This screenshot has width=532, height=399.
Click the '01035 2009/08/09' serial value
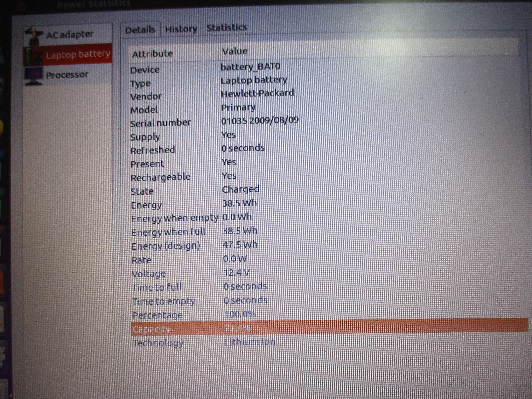pyautogui.click(x=260, y=120)
